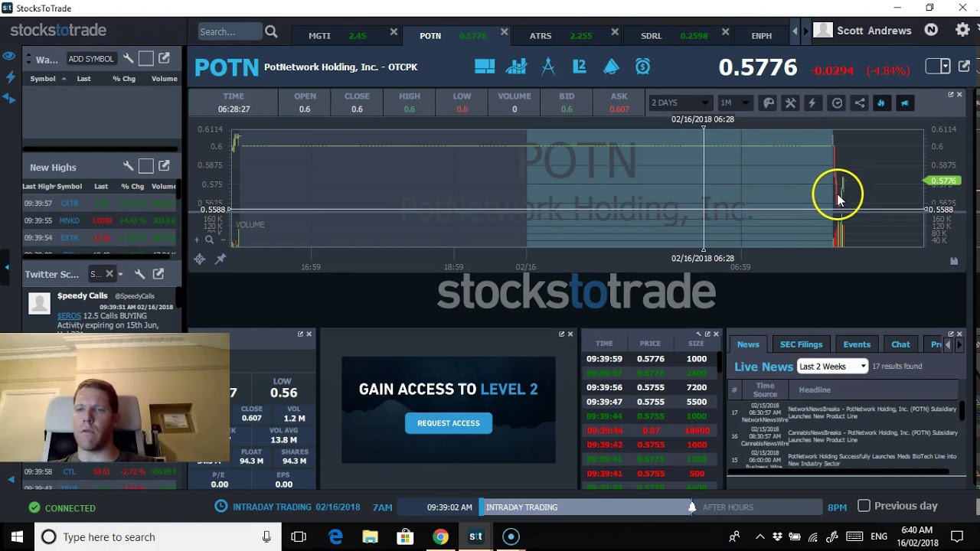
Task: Pop out the Twitter Scanner panel
Action: tap(158, 273)
